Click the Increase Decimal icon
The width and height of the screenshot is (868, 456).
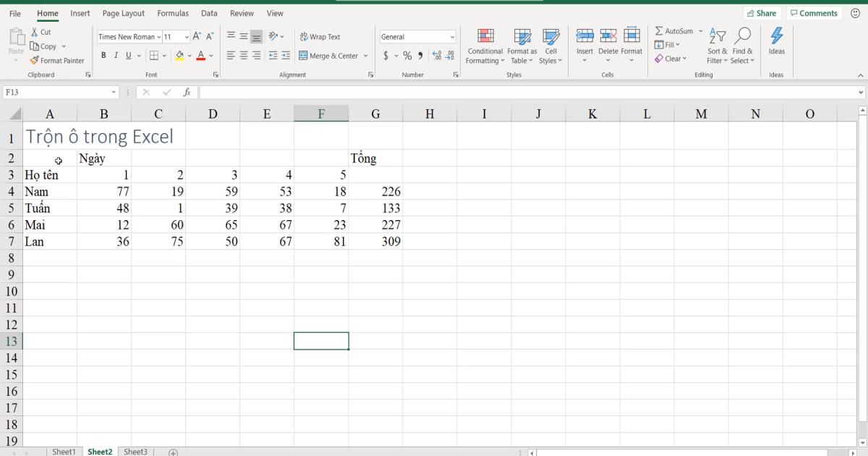[x=435, y=54]
